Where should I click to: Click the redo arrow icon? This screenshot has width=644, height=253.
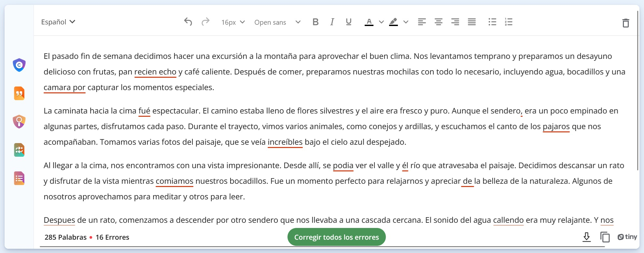pyautogui.click(x=205, y=22)
